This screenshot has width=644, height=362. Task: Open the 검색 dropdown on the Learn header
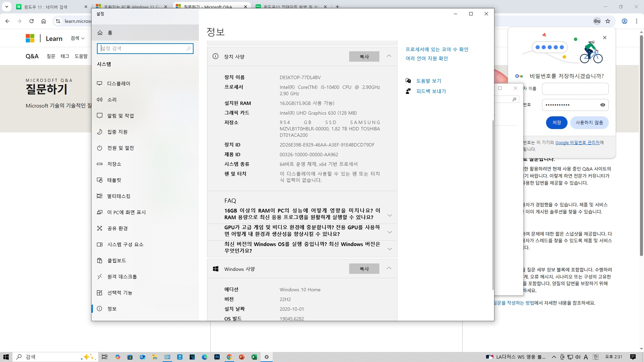click(77, 38)
